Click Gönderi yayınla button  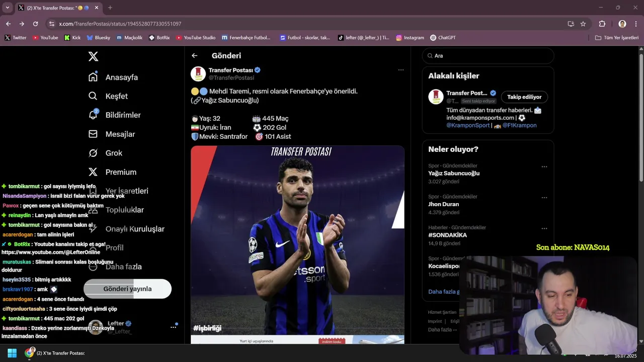click(x=127, y=289)
